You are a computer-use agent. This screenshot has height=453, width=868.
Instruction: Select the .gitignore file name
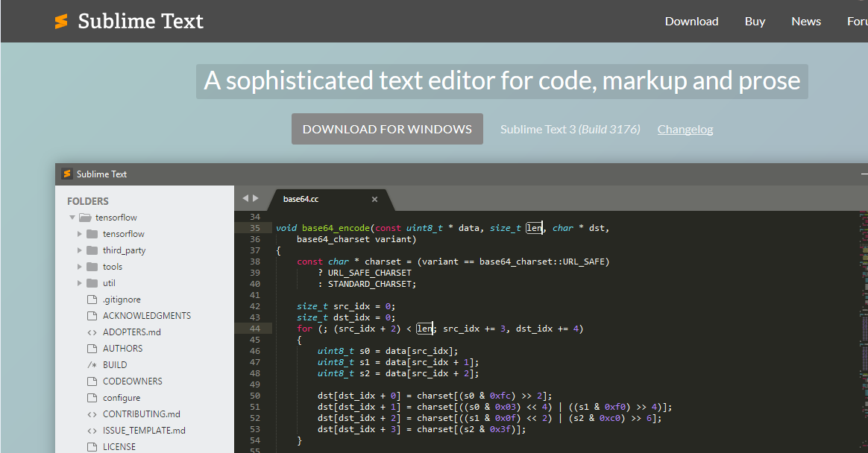coord(122,300)
